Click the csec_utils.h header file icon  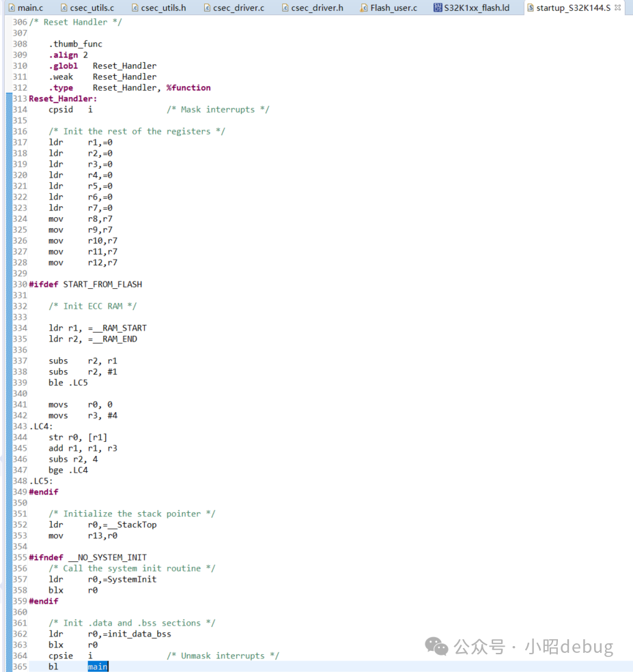tap(135, 8)
